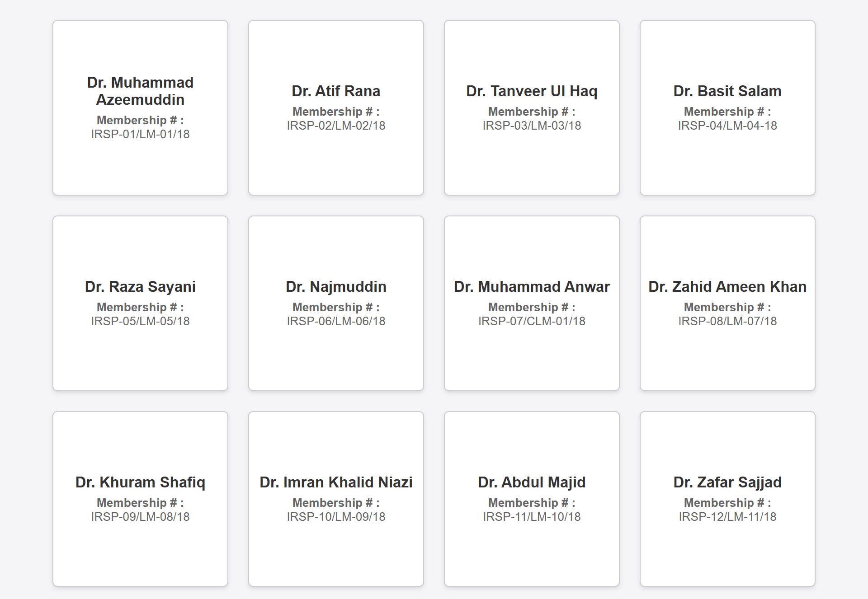Click the Dr. Muhammad Azeemuddin name heading
The height and width of the screenshot is (599, 868).
point(140,91)
